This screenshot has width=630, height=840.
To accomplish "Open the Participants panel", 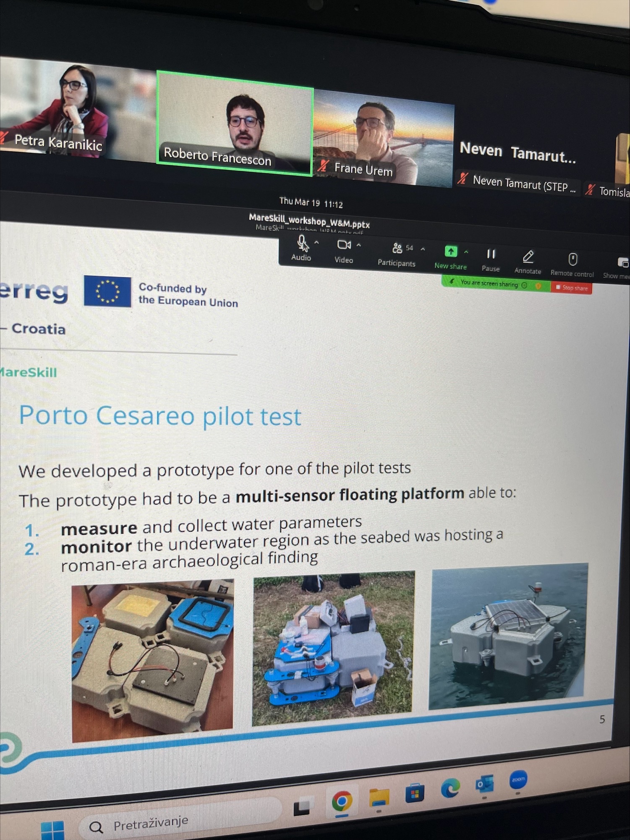I will (397, 249).
